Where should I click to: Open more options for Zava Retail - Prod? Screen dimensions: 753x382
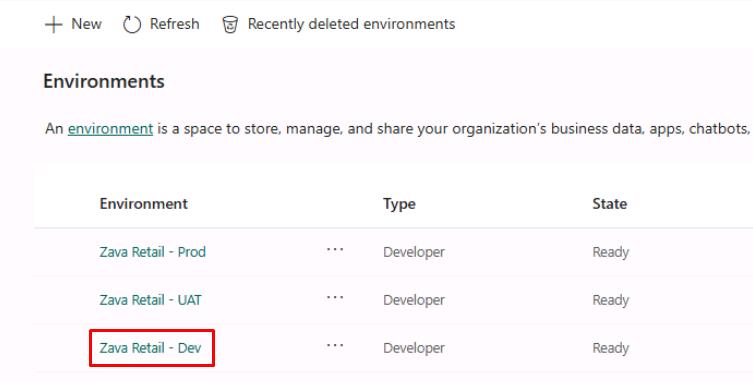[335, 249]
